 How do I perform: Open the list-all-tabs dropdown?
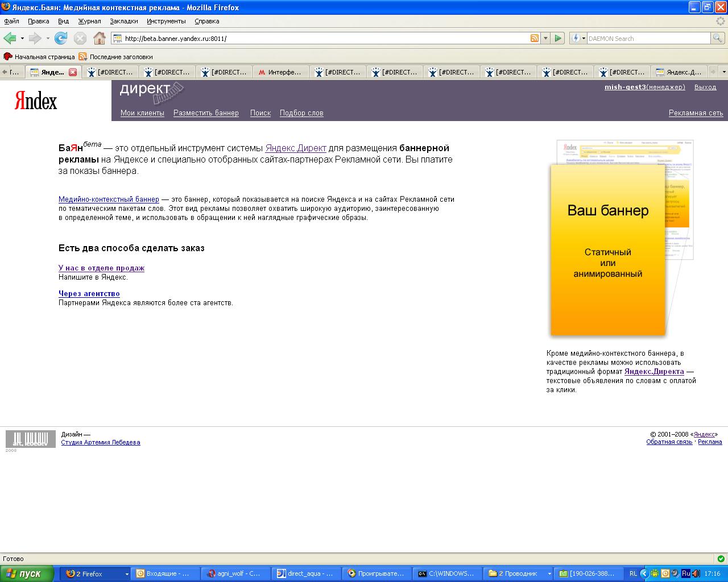pos(723,72)
